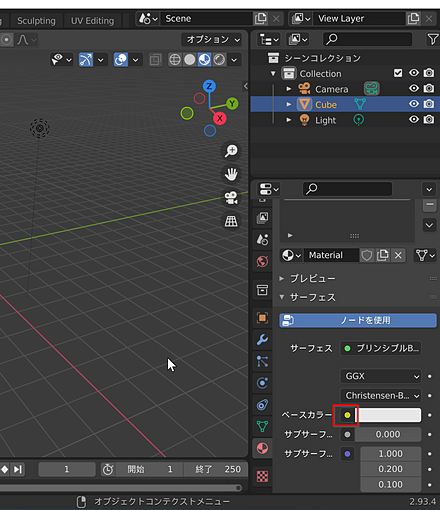This screenshot has height=510, width=440.
Task: Select wireframe viewport shading mode
Action: click(175, 60)
